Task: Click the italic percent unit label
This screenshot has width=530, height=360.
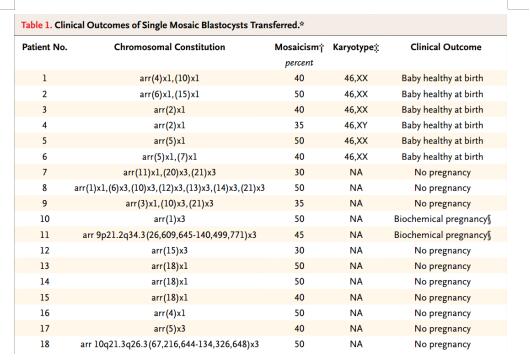Action: click(x=299, y=63)
